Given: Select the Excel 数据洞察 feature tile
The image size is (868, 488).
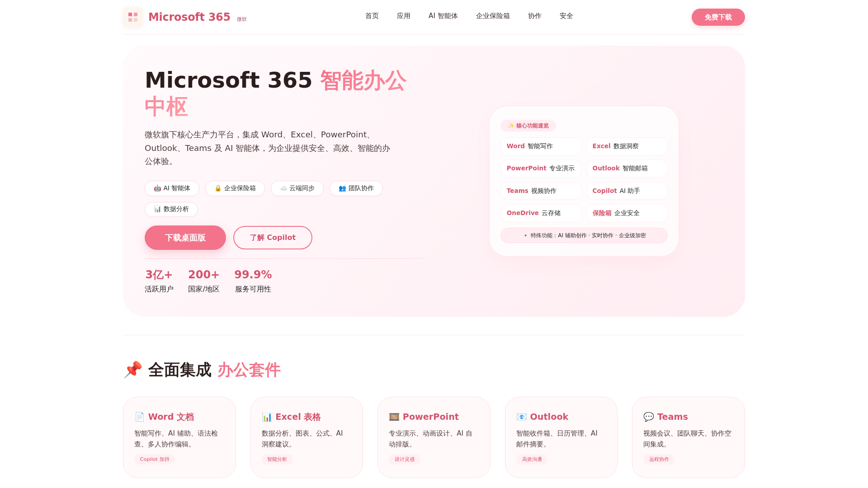Looking at the screenshot, I should coord(627,146).
